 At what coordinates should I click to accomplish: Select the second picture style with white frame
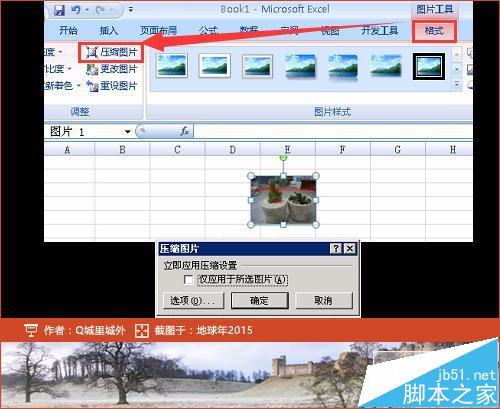point(214,66)
